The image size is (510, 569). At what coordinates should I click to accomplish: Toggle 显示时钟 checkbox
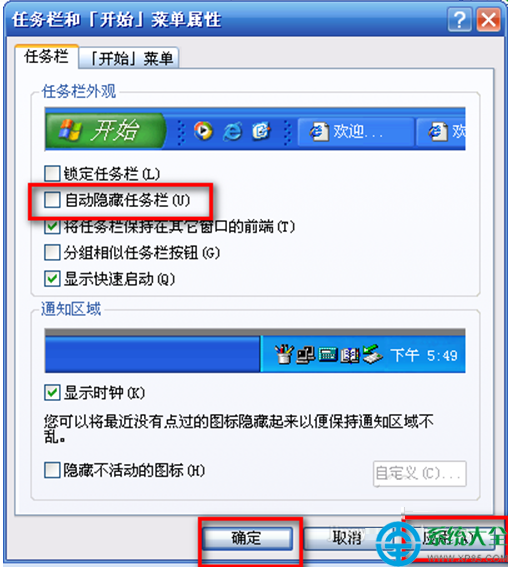point(52,393)
